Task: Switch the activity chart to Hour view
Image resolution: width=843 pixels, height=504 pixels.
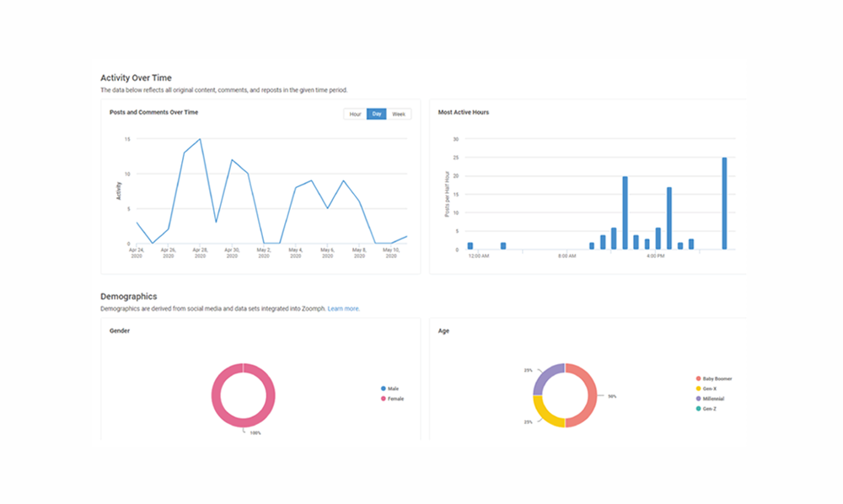Action: pos(355,114)
